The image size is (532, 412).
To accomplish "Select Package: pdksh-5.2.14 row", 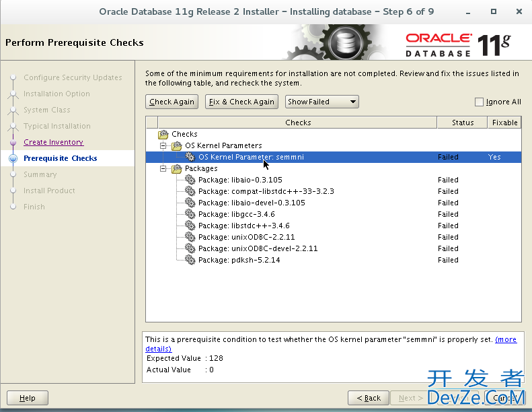I will (x=334, y=260).
